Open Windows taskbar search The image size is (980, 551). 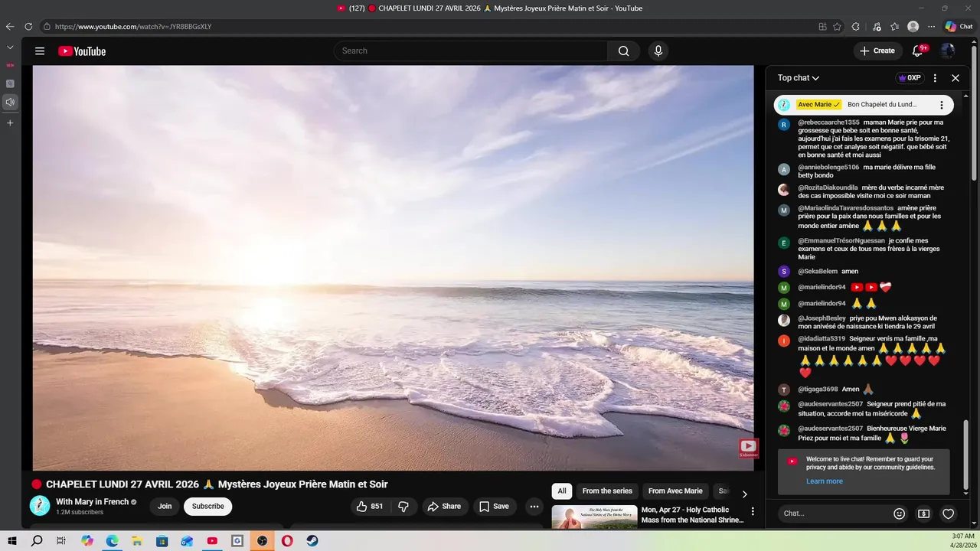point(37,540)
